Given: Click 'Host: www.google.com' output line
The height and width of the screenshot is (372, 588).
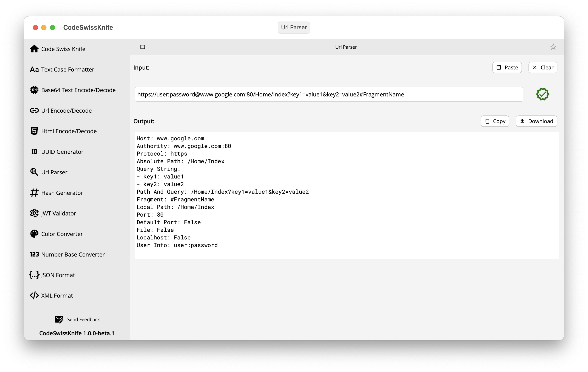Looking at the screenshot, I should point(170,138).
